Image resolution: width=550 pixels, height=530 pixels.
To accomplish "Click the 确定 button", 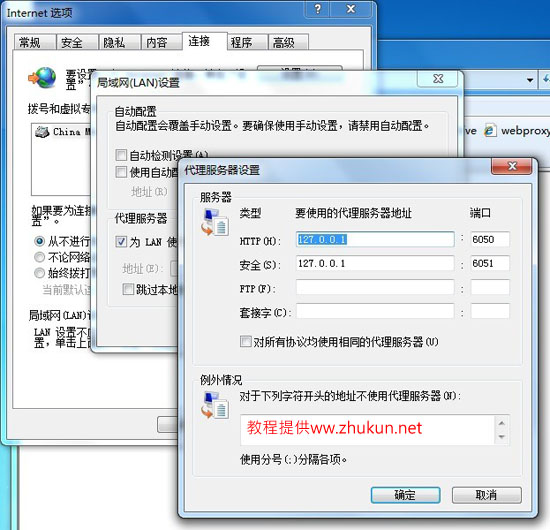I will 405,495.
